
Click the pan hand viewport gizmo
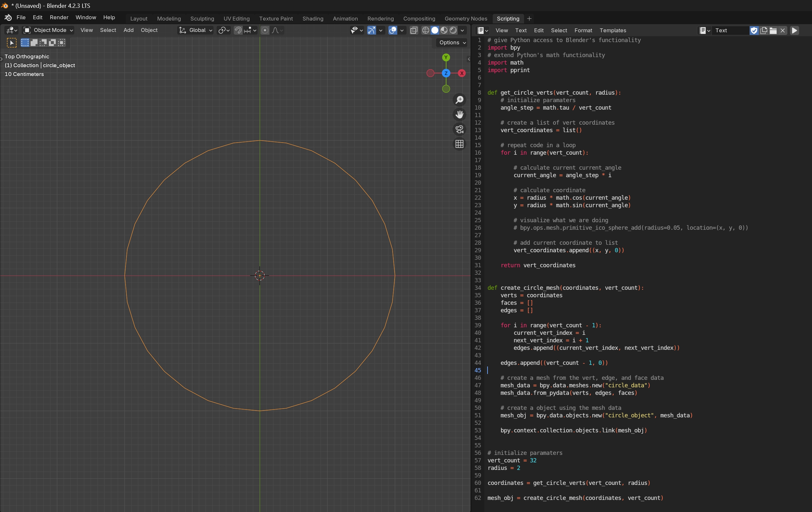[459, 115]
